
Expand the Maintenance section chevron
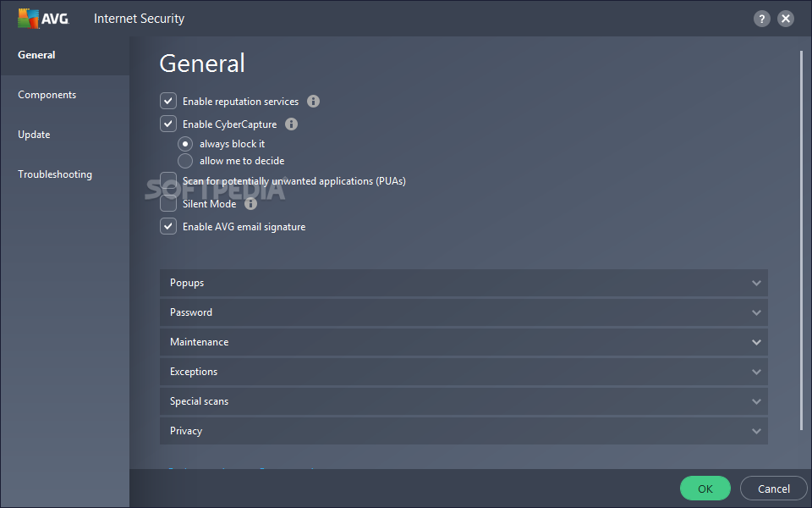pyautogui.click(x=756, y=342)
